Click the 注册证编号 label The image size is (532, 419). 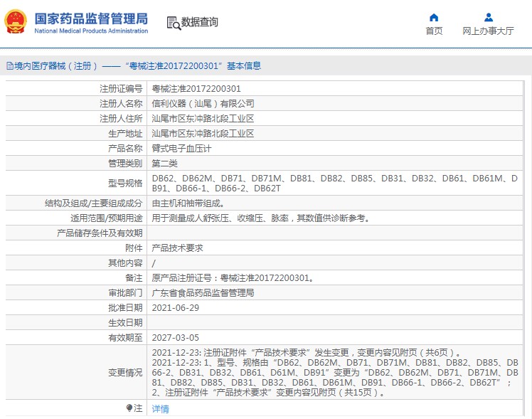[121, 88]
